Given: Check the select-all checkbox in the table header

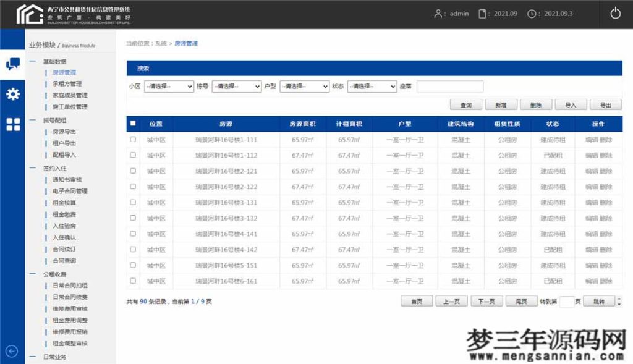Looking at the screenshot, I should [133, 124].
